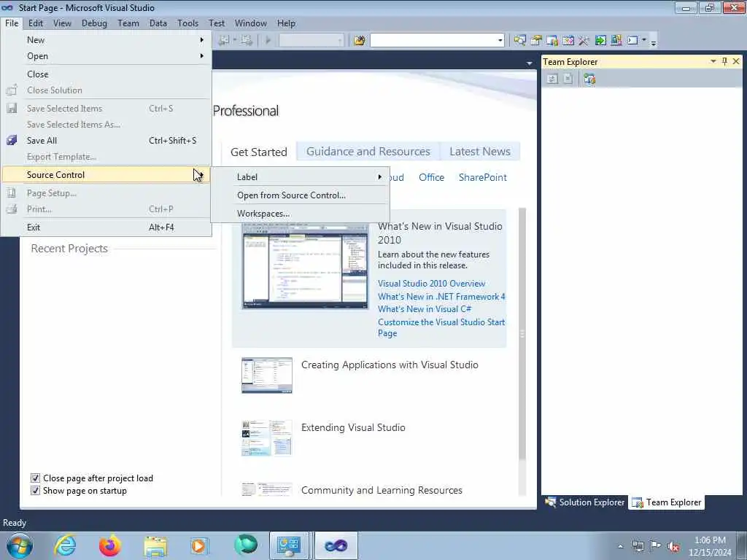Open the Properties Window toolbar icon
The width and height of the screenshot is (747, 560).
[x=536, y=41]
